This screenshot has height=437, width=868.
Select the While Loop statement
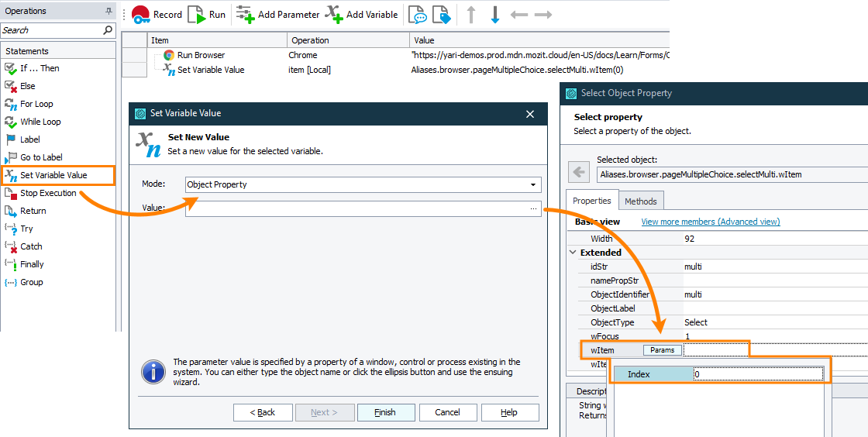[40, 122]
